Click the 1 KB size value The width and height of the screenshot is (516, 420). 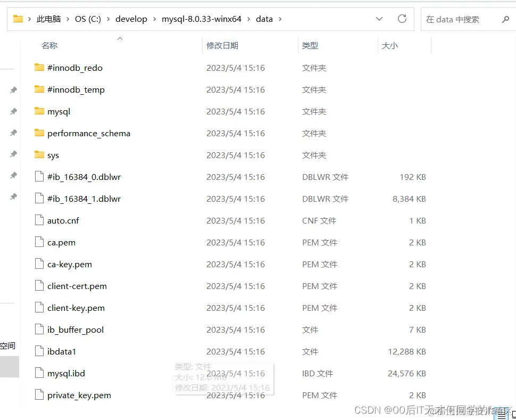pos(417,221)
